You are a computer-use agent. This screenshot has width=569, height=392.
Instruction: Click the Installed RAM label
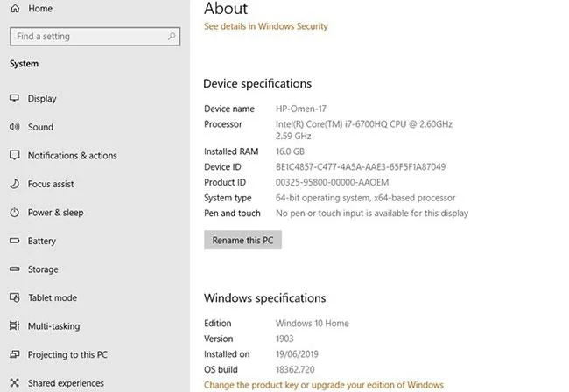(231, 151)
